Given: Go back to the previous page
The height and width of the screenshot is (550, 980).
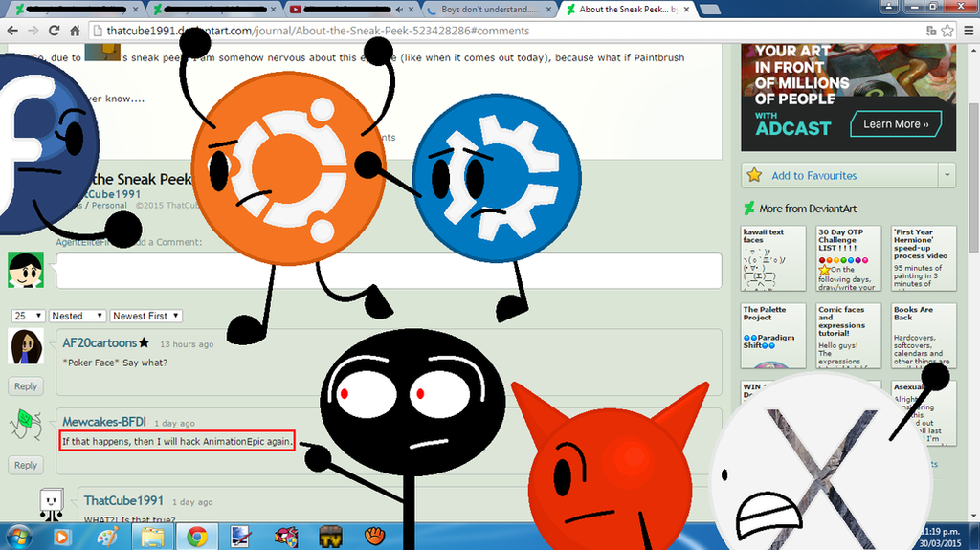Looking at the screenshot, I should [x=12, y=31].
